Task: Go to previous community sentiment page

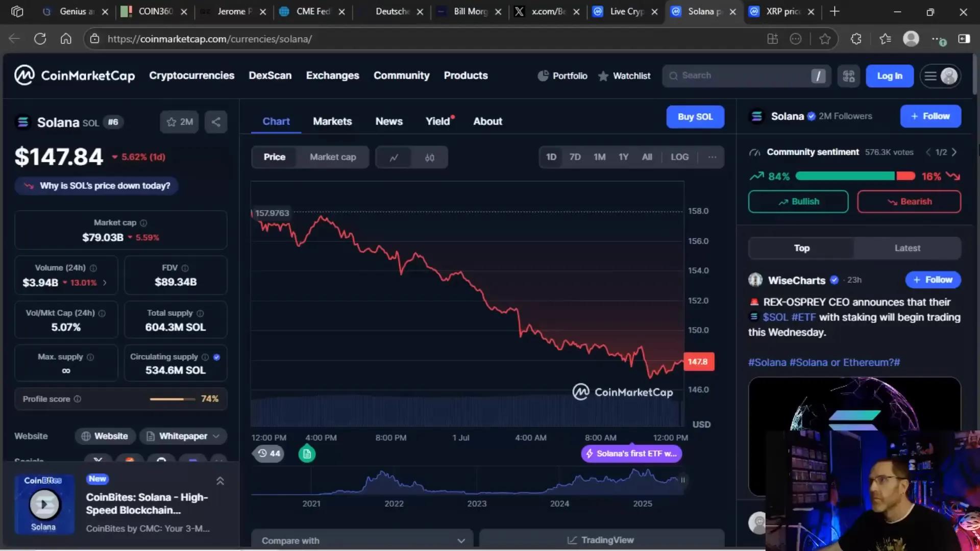Action: point(928,152)
